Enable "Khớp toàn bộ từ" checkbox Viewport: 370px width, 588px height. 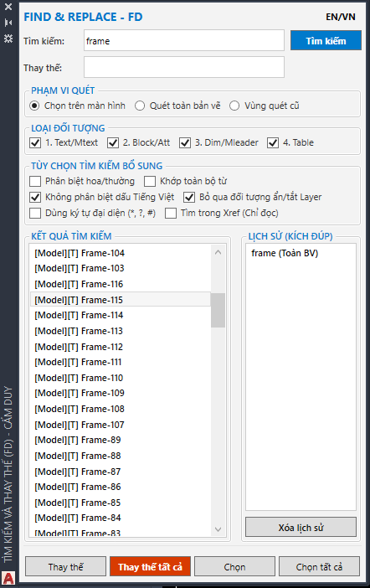pyautogui.click(x=150, y=182)
